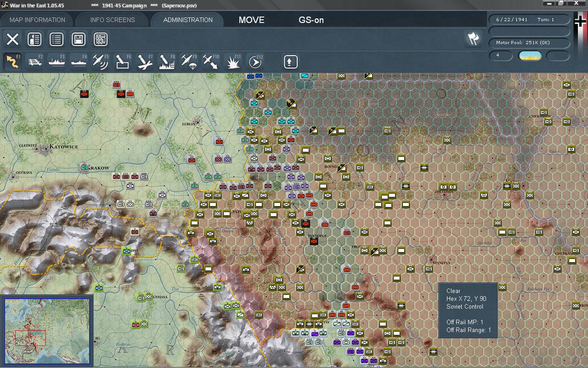Select the F10 air transfer mode
588x368 pixels.
pyautogui.click(x=211, y=62)
